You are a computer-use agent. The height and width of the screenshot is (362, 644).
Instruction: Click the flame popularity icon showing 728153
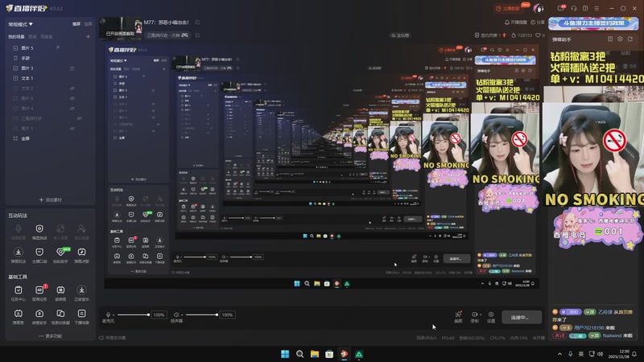514,35
